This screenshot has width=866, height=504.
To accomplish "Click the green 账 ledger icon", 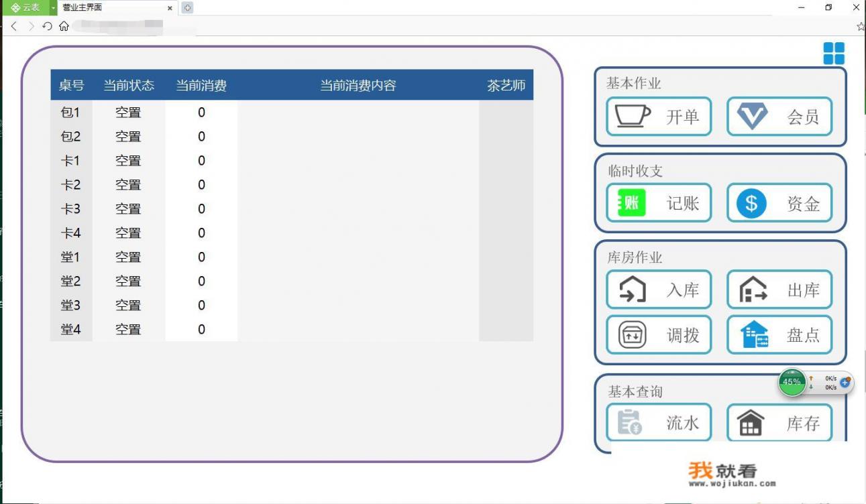I will pyautogui.click(x=631, y=202).
